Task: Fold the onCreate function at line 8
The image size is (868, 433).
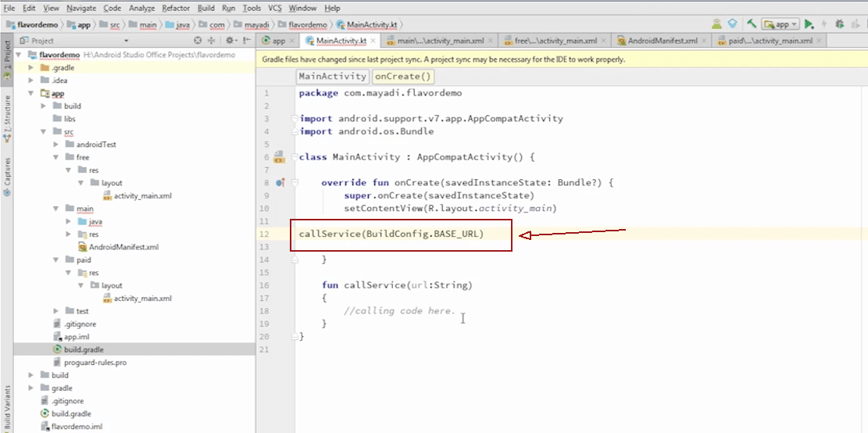Action: pyautogui.click(x=295, y=182)
